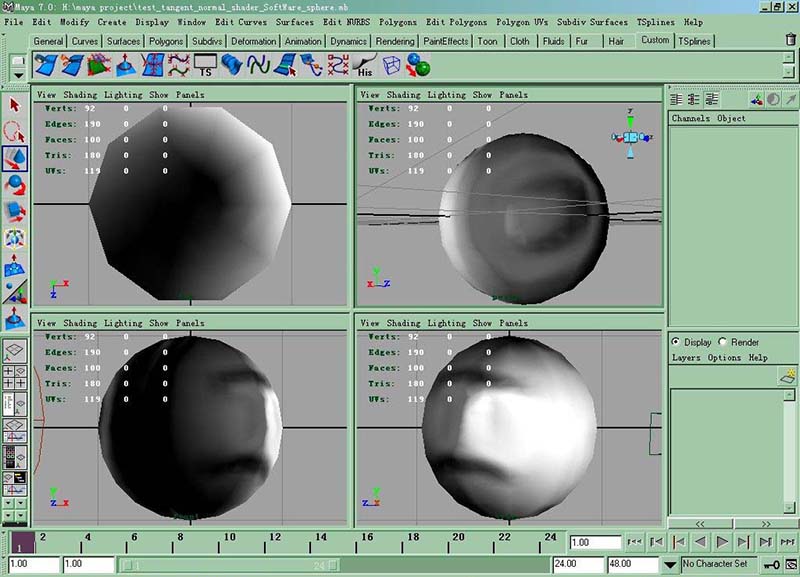
Task: Click the layer editor right scroll button
Action: coord(765,524)
